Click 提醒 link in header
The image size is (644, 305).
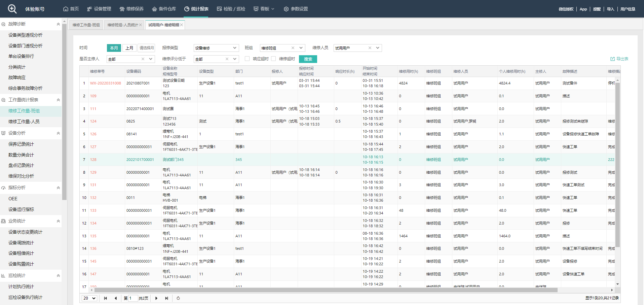coord(597,9)
